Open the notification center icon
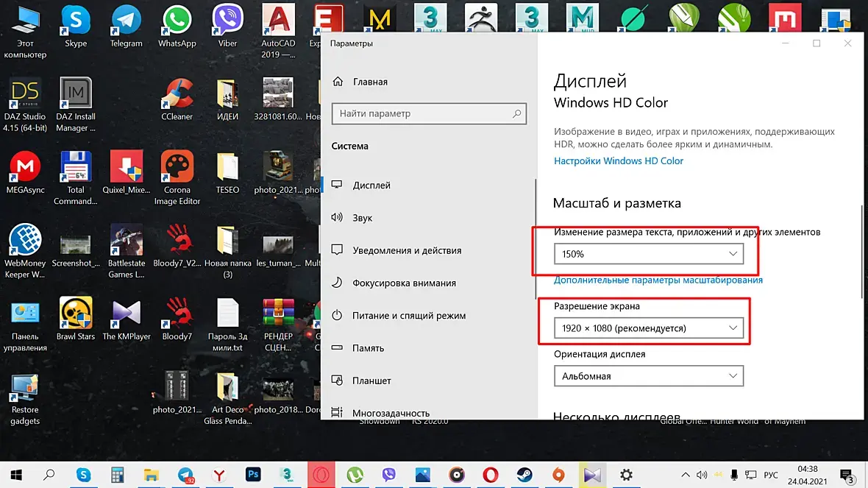The image size is (868, 488). [847, 475]
